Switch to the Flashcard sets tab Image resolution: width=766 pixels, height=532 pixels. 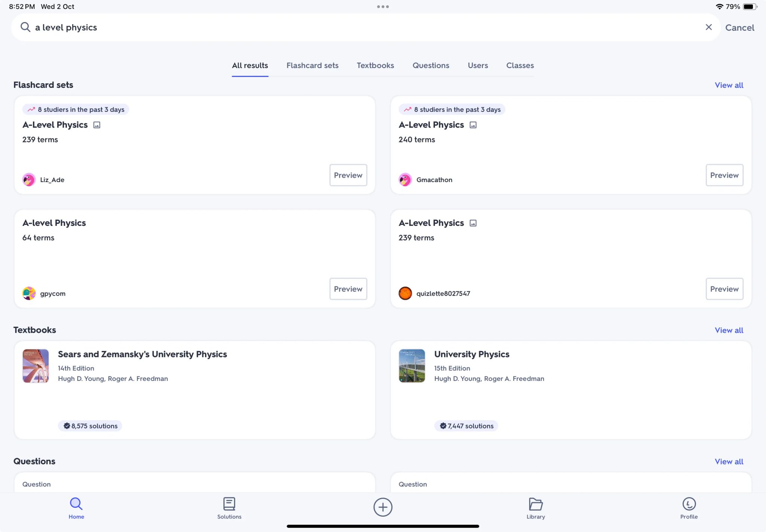(312, 65)
